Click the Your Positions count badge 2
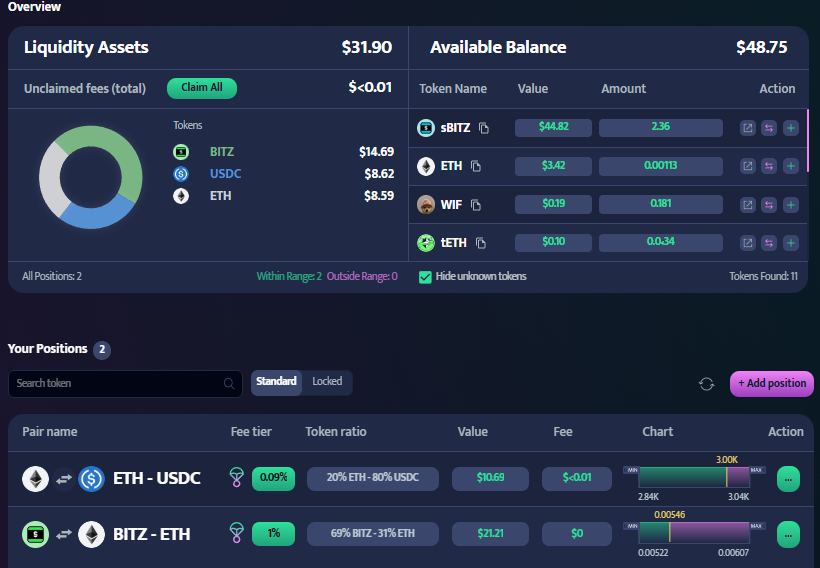The width and height of the screenshot is (820, 568). coord(102,350)
